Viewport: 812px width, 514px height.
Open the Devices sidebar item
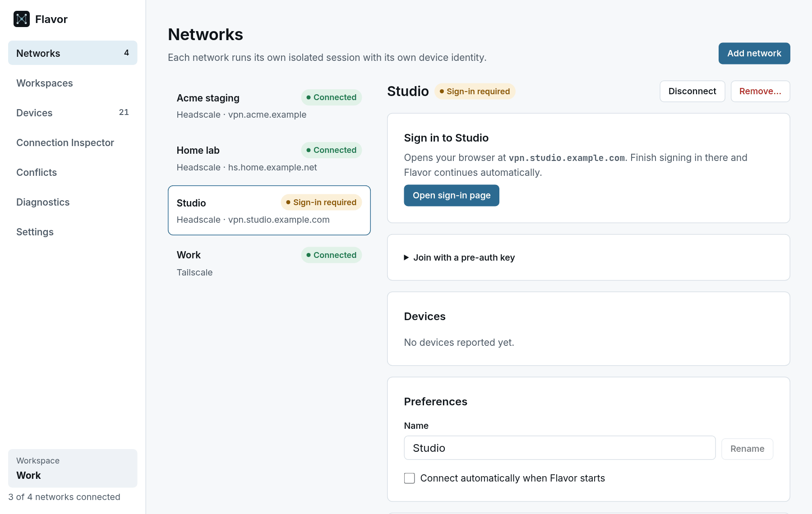(x=73, y=113)
